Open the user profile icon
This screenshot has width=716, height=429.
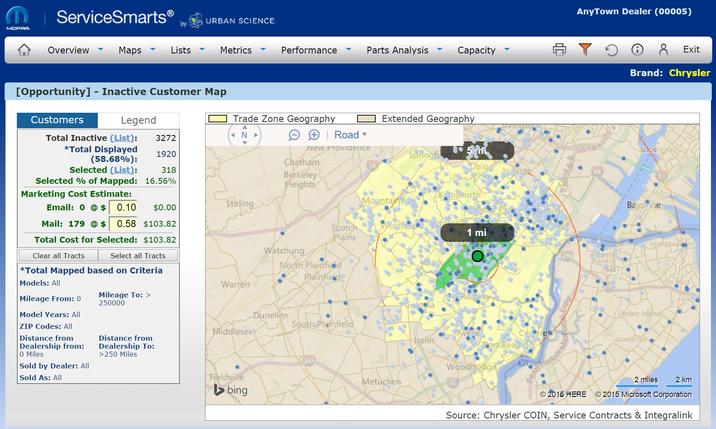663,49
